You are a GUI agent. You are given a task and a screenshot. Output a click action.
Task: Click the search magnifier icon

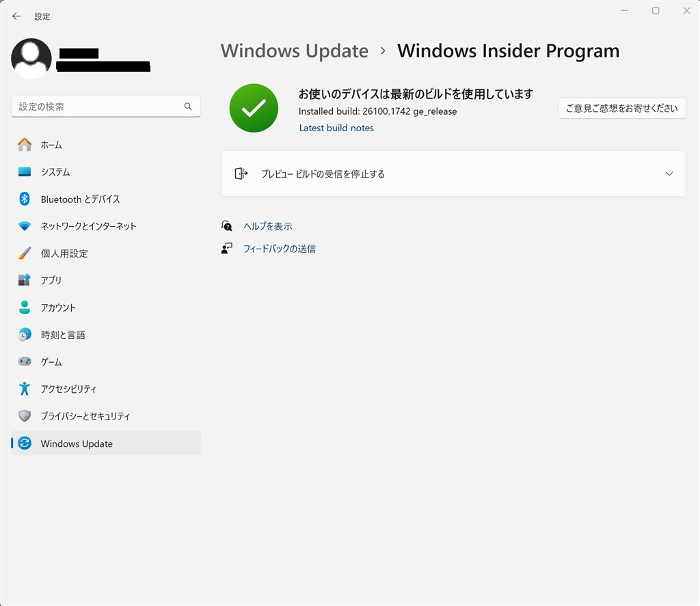[x=188, y=107]
